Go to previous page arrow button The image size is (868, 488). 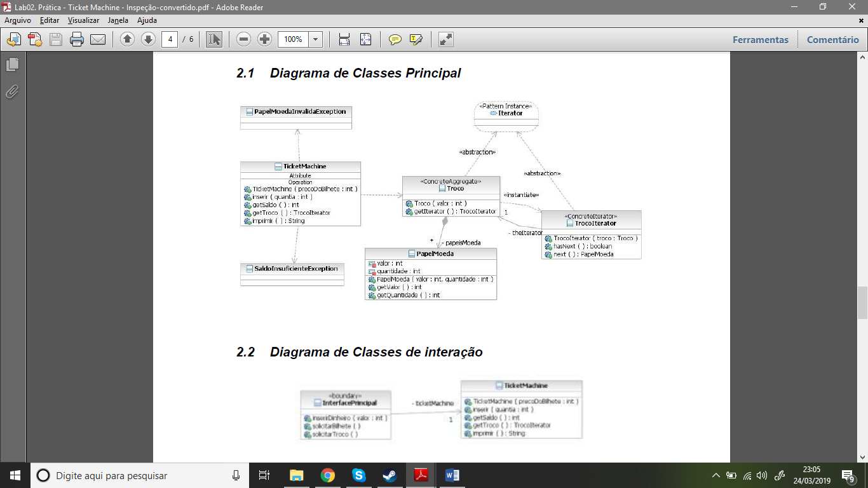point(127,39)
